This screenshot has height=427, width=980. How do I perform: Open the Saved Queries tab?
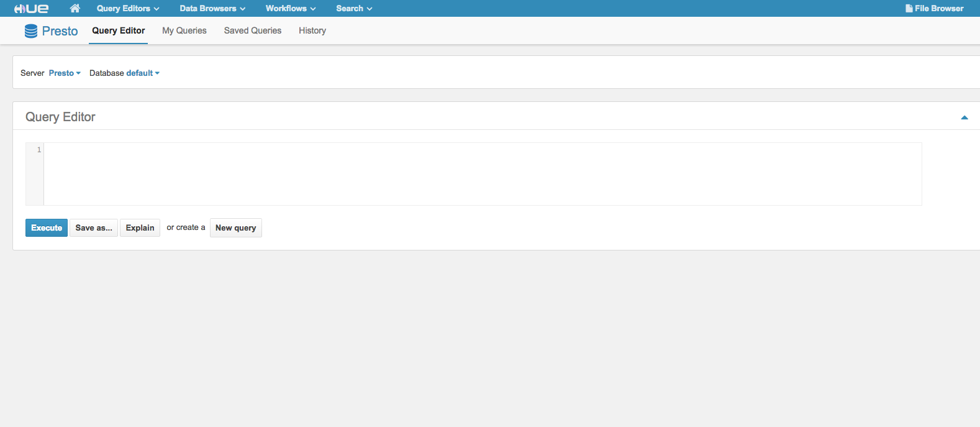(x=252, y=30)
